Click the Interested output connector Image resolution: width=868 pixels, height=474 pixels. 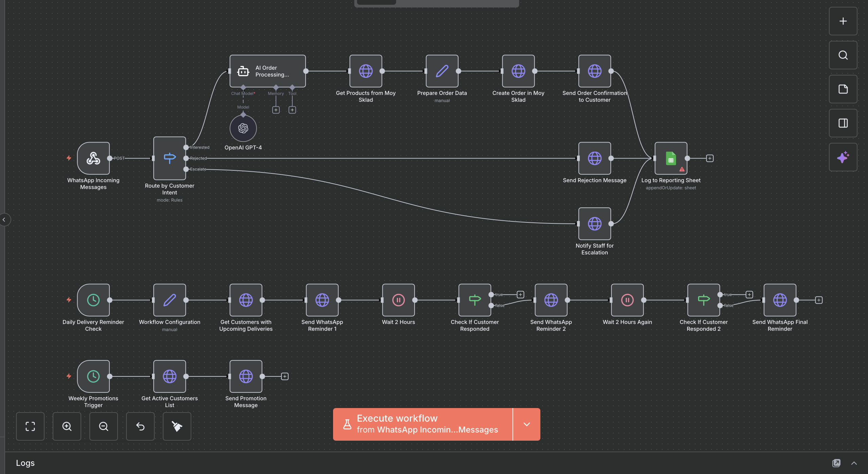point(186,147)
